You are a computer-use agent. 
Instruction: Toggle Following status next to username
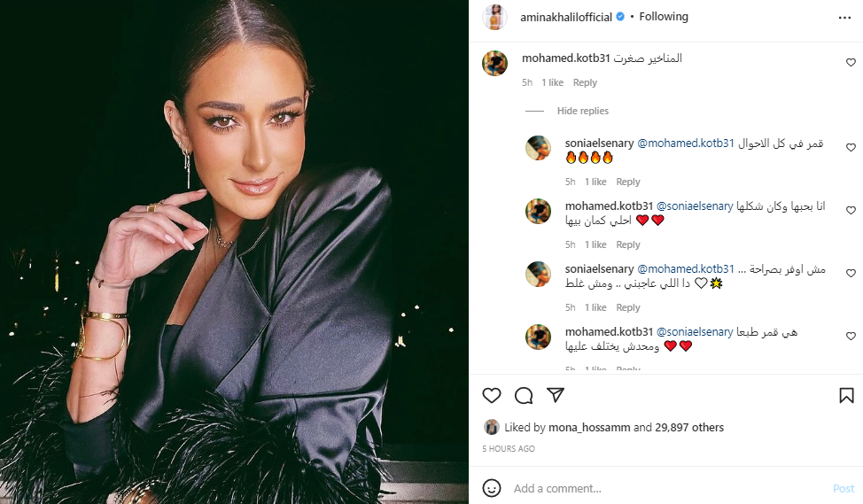point(664,17)
